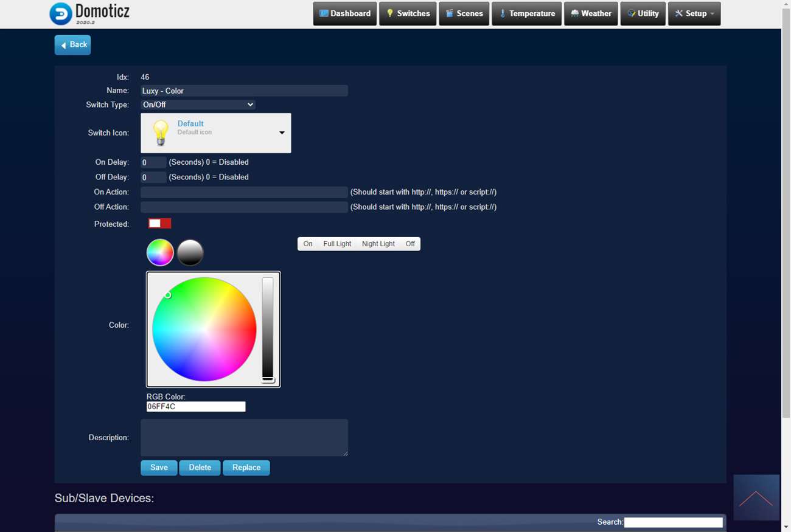This screenshot has width=791, height=532.
Task: Expand the Switch Icon selector
Action: coord(281,133)
